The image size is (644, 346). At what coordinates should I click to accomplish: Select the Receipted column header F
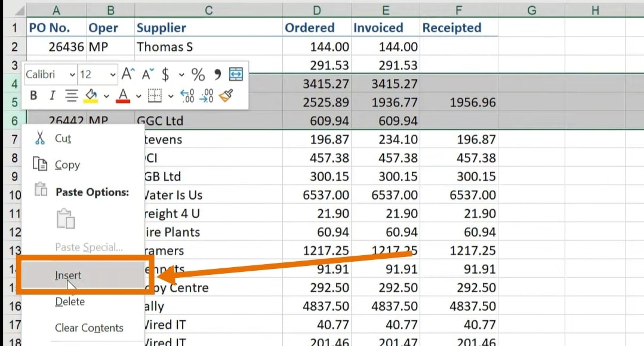[x=458, y=8]
